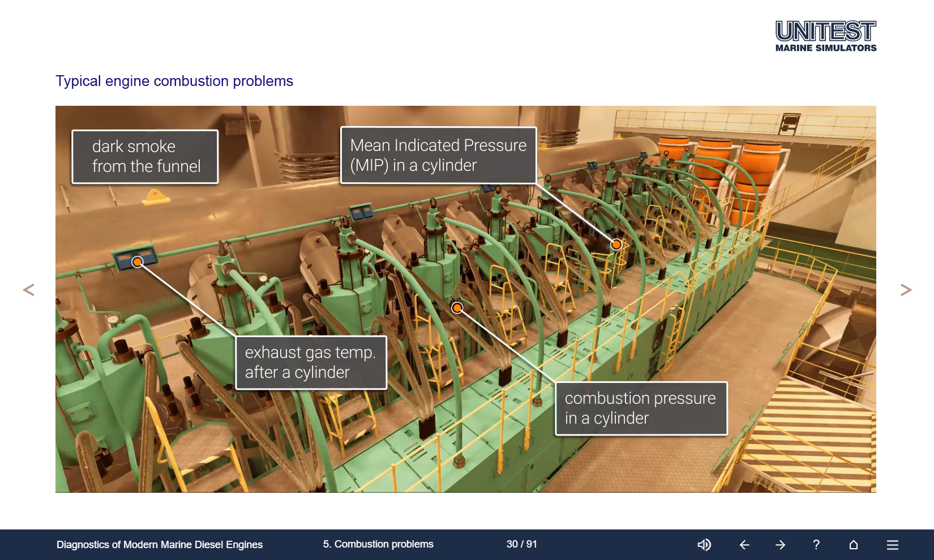Click the 'dark smoke from the funnel' label
934x560 pixels.
pyautogui.click(x=145, y=157)
